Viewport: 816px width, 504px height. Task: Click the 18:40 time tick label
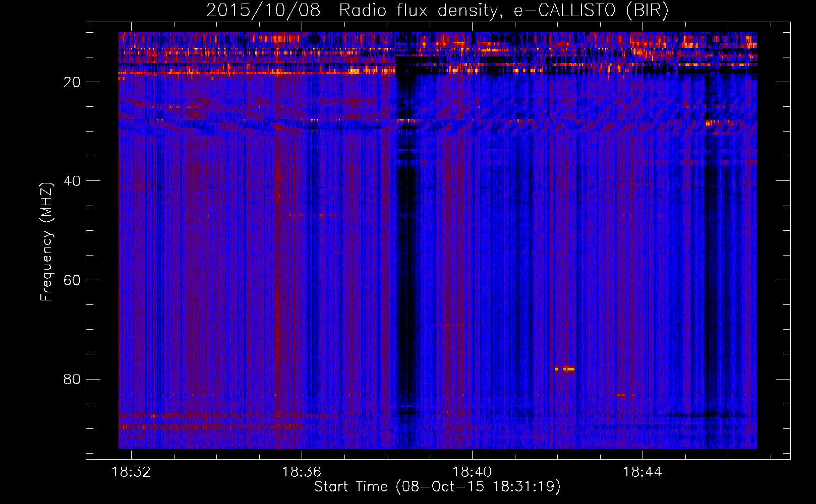point(472,472)
